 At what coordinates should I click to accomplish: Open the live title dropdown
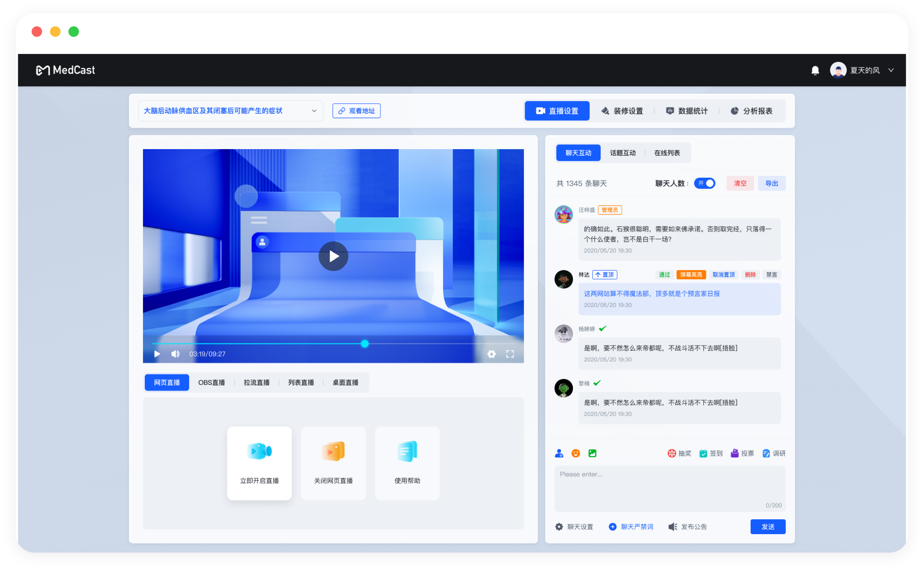(x=231, y=111)
